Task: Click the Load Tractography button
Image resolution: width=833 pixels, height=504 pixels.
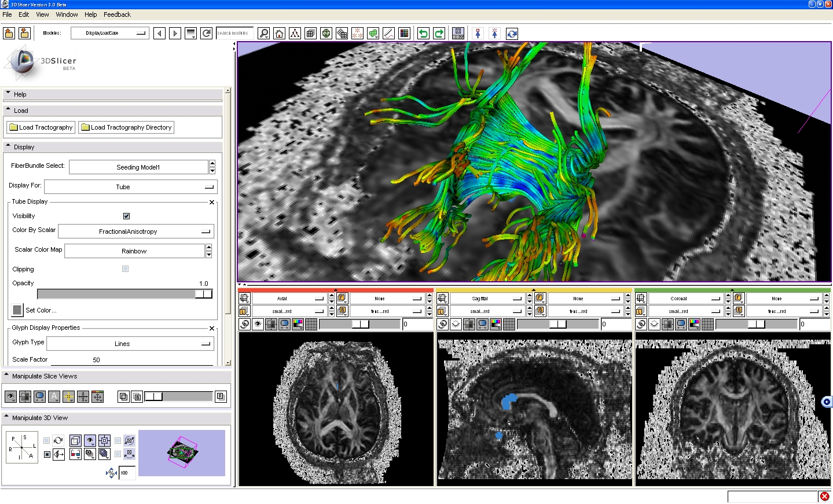Action: click(x=41, y=127)
